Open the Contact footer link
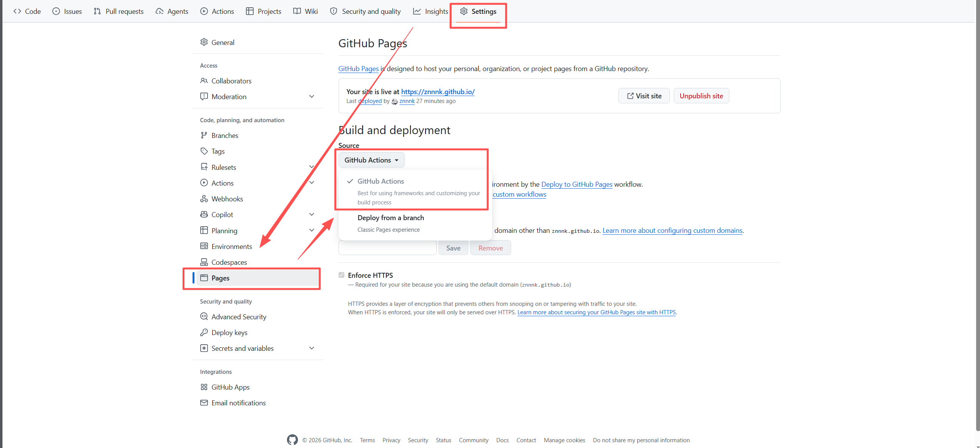This screenshot has height=448, width=980. coord(526,440)
